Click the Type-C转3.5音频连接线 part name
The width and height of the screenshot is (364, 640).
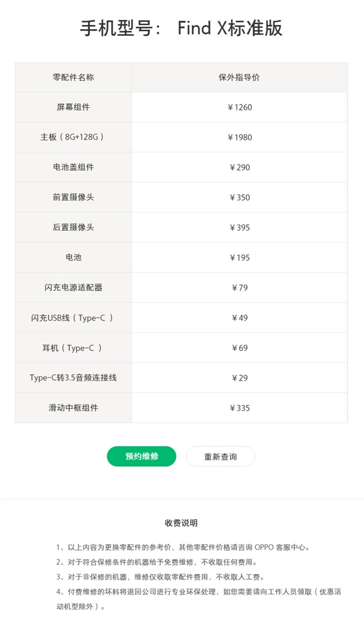point(73,378)
